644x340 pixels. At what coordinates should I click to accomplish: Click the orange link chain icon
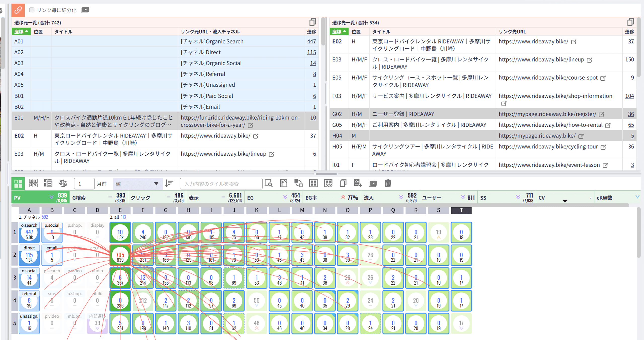tap(18, 10)
